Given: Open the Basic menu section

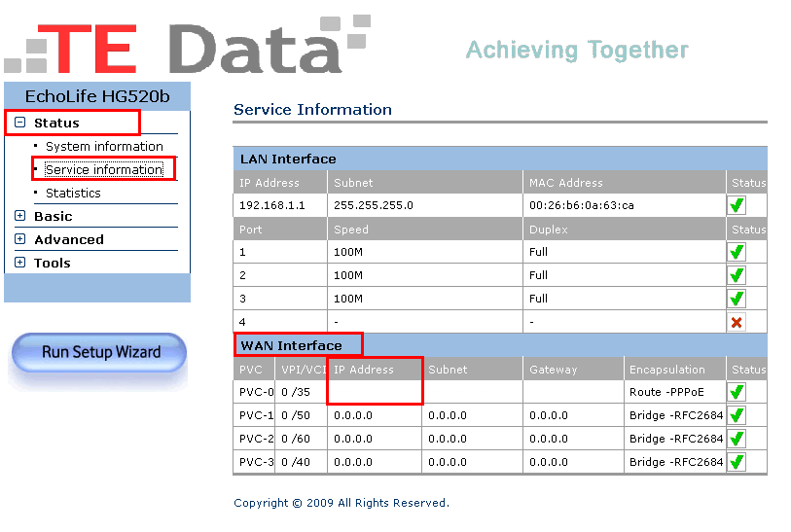Looking at the screenshot, I should [x=53, y=216].
